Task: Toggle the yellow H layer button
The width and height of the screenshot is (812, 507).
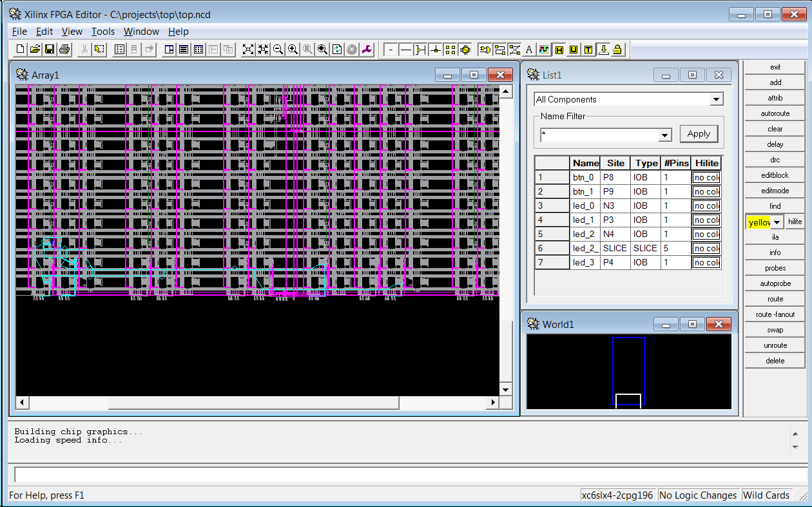Action: [558, 49]
